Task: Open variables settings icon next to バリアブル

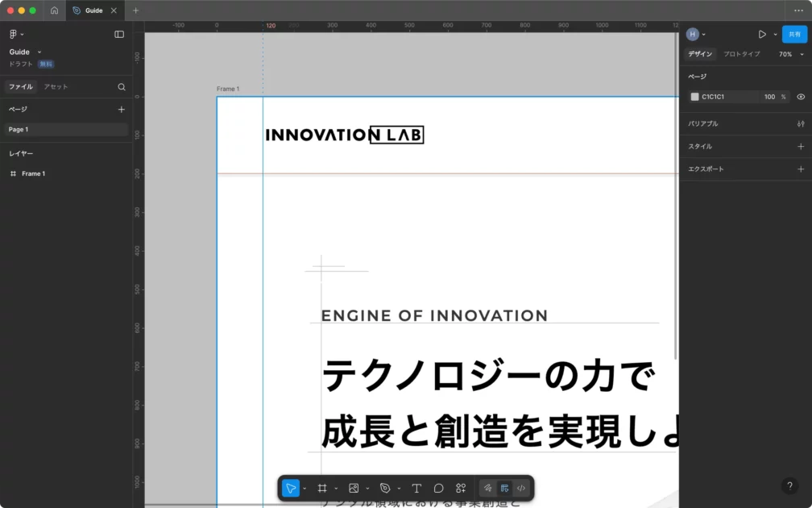Action: [800, 124]
